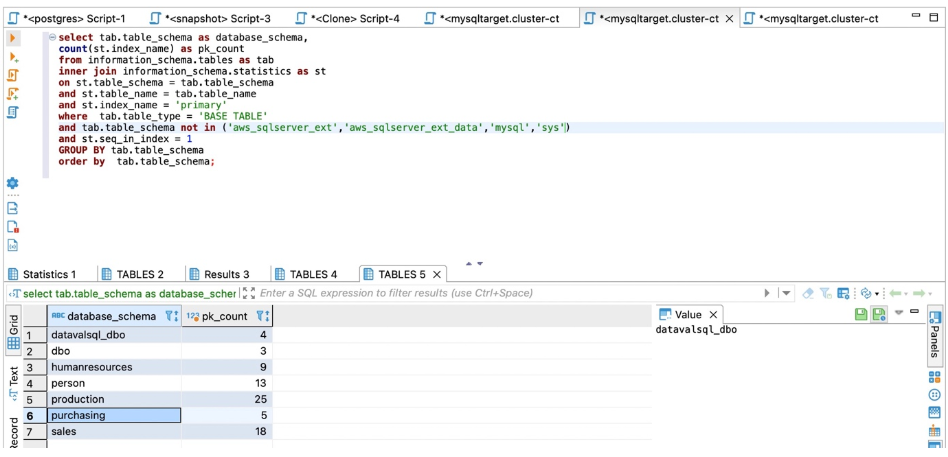948x457 pixels.
Task: Clear filters with the eraser icon
Action: [x=808, y=293]
